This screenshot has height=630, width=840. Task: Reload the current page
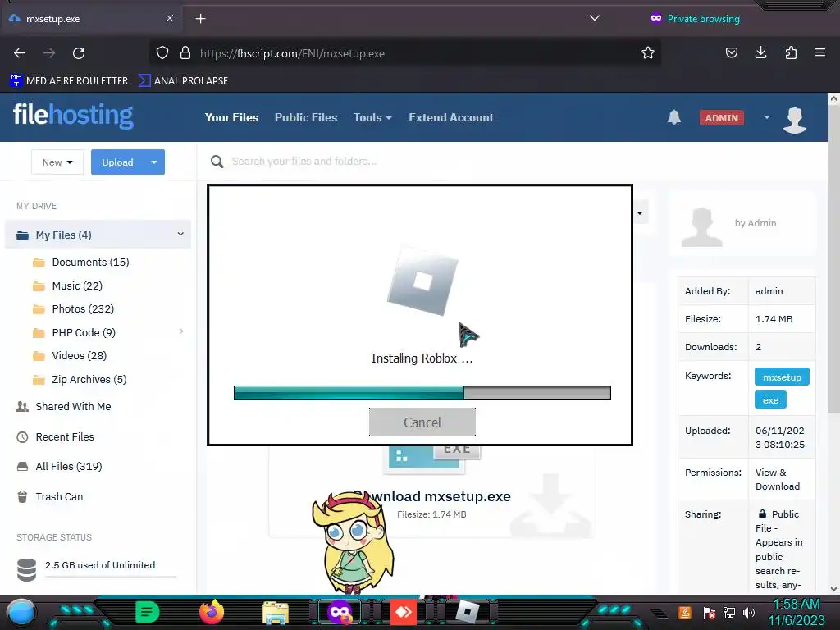[x=79, y=53]
